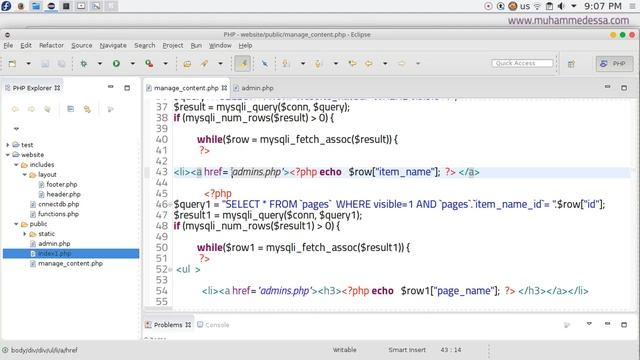Open the Project menu
Image resolution: width=640 pixels, height=360 pixels.
173,45
